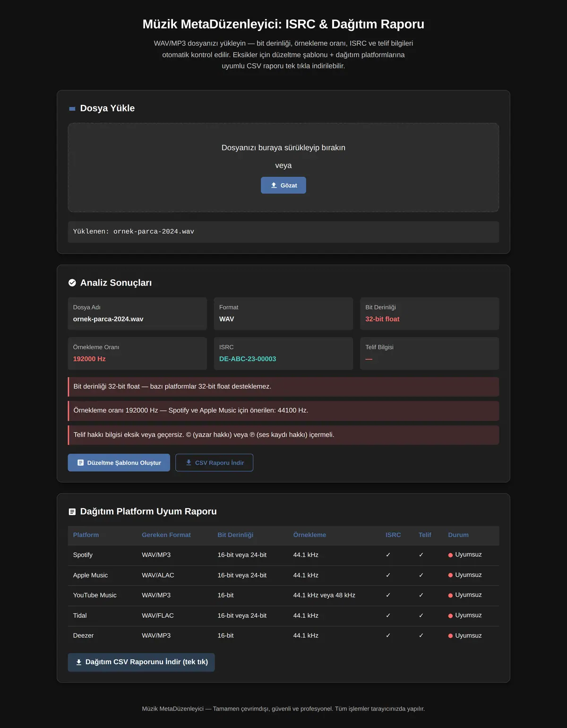Click the ISRC value DE-ABC-23-00003

[x=248, y=359]
